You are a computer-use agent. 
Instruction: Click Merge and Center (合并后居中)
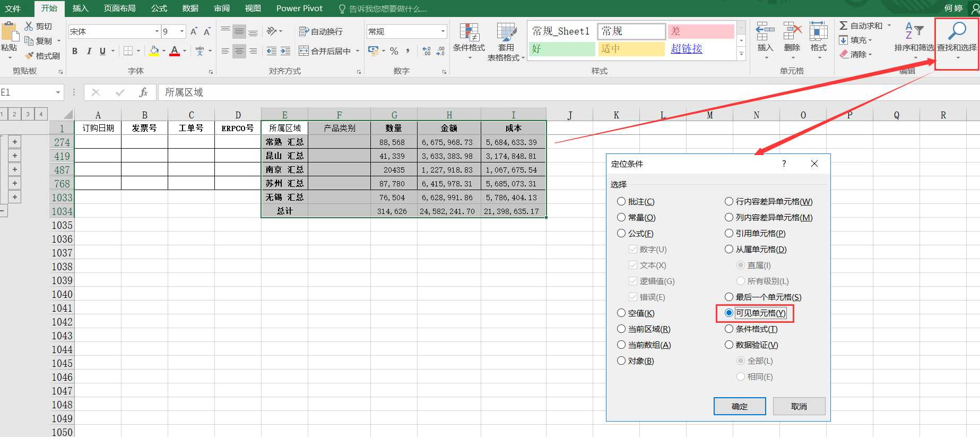(x=325, y=51)
